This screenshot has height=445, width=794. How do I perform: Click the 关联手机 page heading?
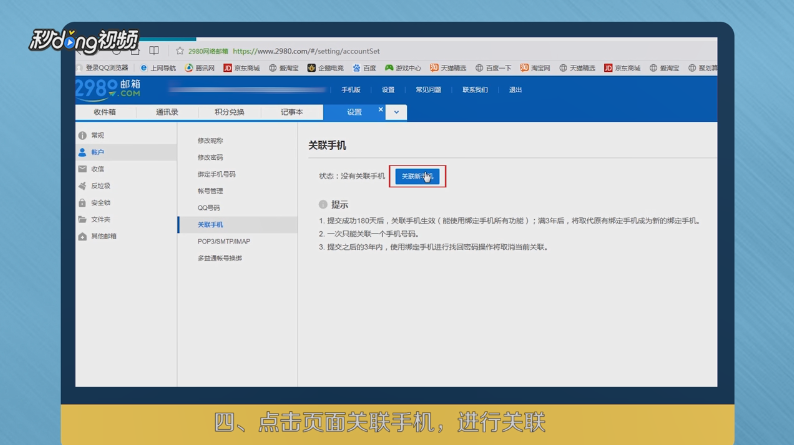click(x=327, y=145)
